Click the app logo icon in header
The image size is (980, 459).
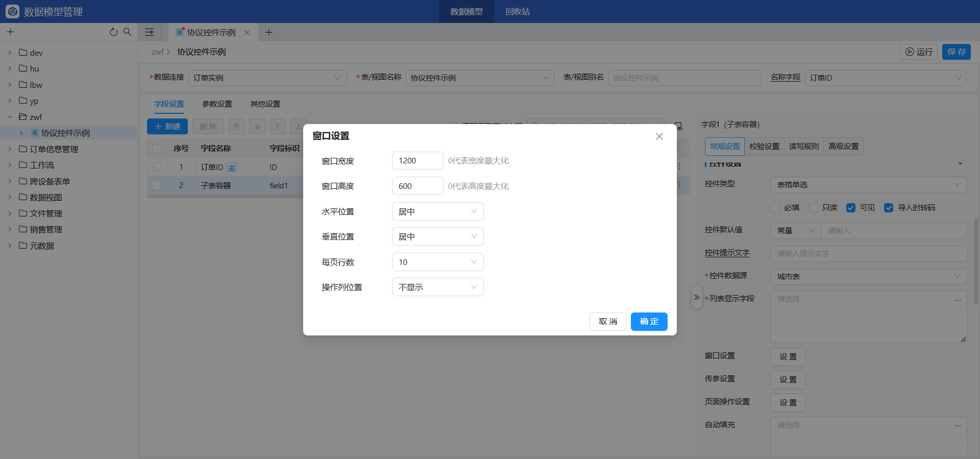pyautogui.click(x=12, y=11)
